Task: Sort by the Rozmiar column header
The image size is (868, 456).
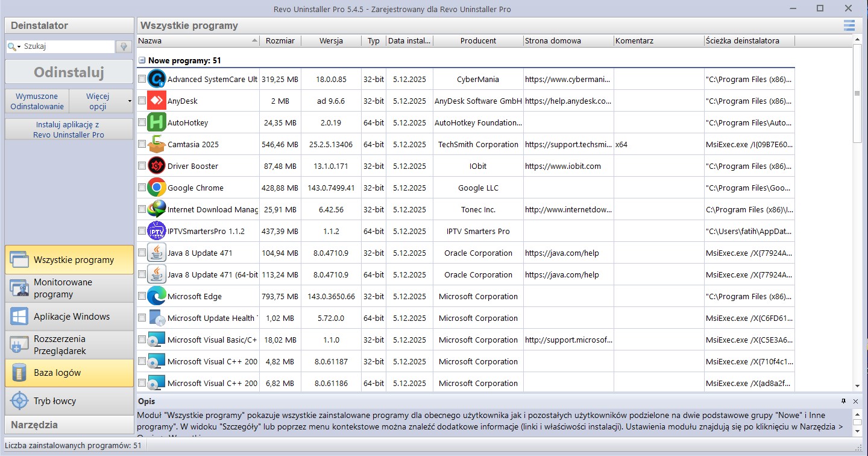Action: pos(280,40)
